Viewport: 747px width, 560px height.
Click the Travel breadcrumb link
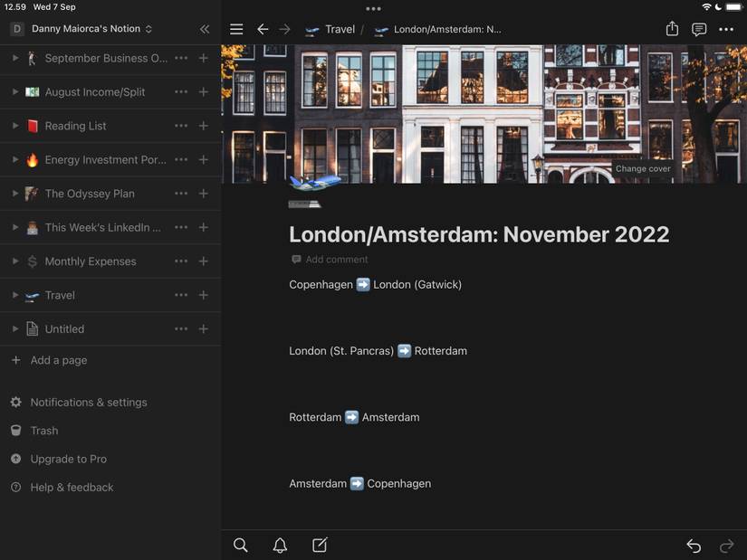pyautogui.click(x=340, y=29)
